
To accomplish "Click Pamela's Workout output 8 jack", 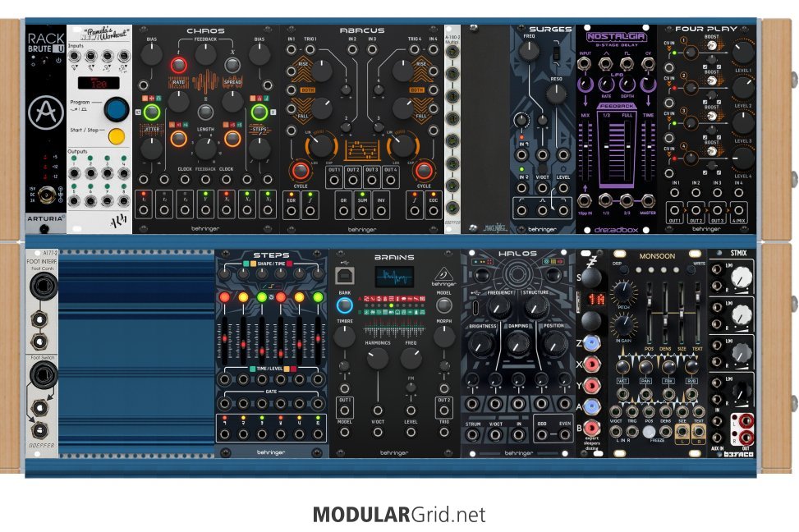I will coord(124,200).
